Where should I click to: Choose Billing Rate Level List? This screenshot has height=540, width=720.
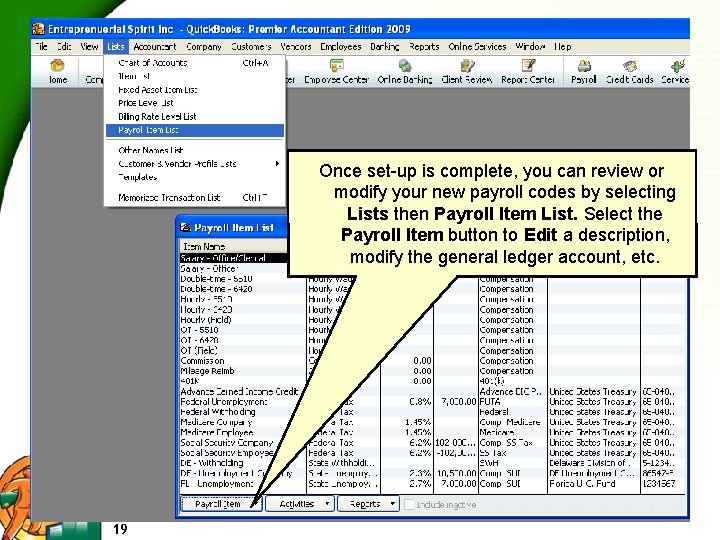[x=195, y=117]
